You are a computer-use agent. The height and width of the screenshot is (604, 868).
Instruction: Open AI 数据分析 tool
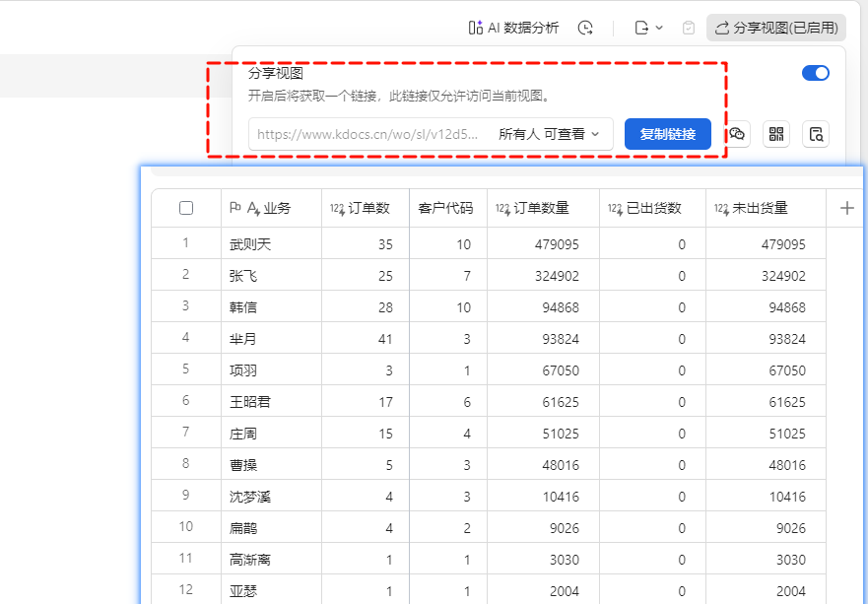513,28
